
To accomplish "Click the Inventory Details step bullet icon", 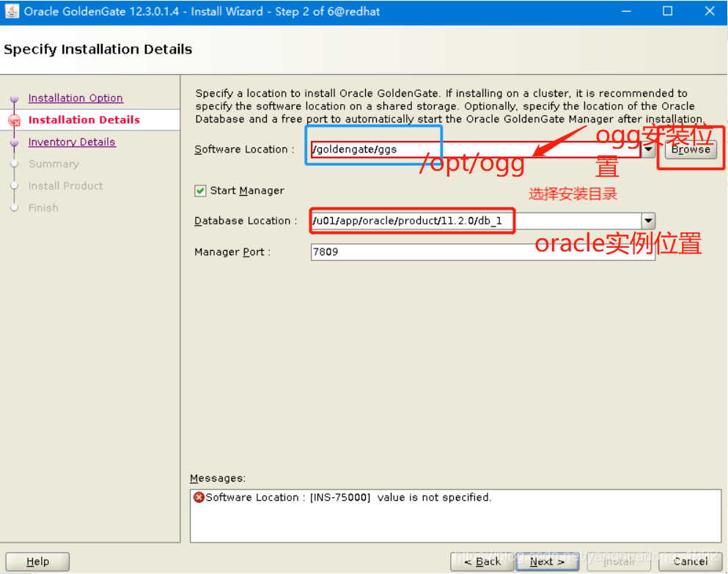I will click(15, 141).
